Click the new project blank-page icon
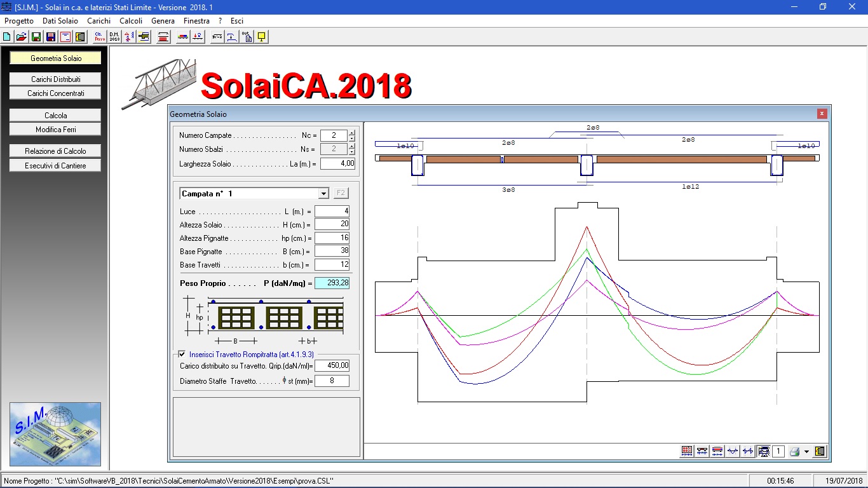Viewport: 868px width, 488px height. point(7,37)
